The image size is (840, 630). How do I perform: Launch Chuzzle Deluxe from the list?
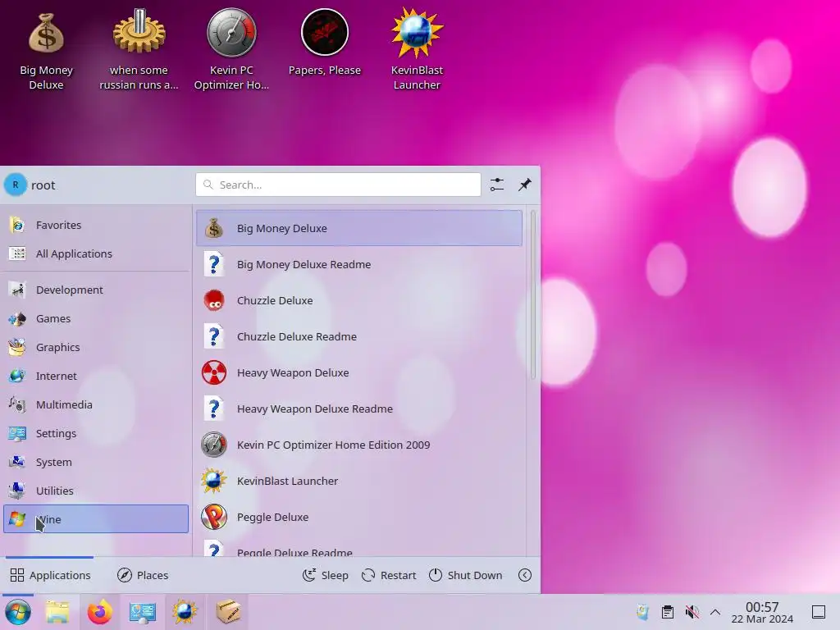pyautogui.click(x=359, y=300)
